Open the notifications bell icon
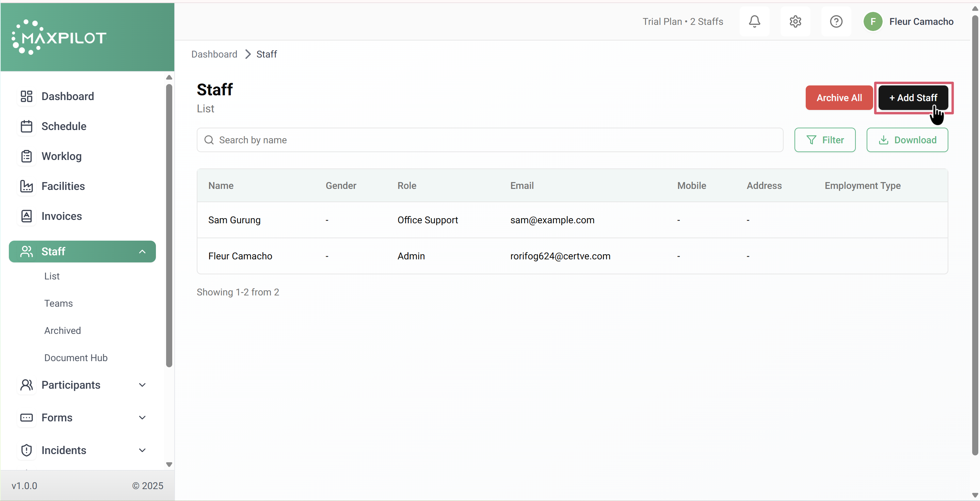This screenshot has width=980, height=501. pyautogui.click(x=754, y=21)
